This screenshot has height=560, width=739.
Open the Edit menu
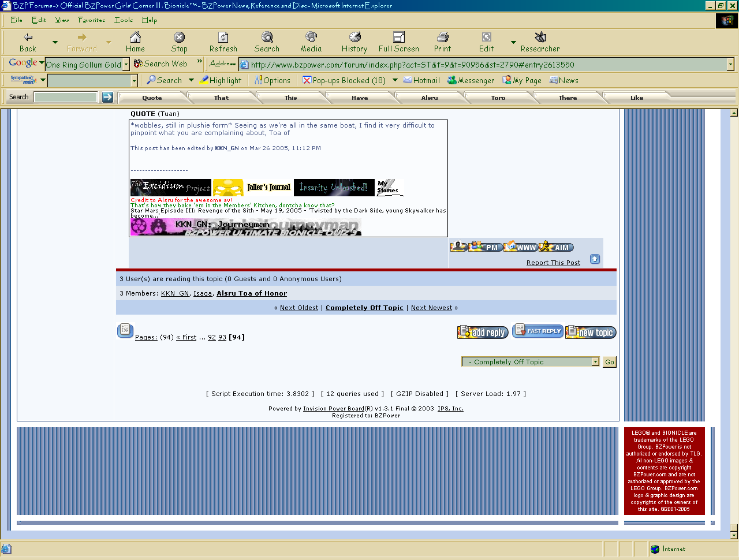click(39, 20)
